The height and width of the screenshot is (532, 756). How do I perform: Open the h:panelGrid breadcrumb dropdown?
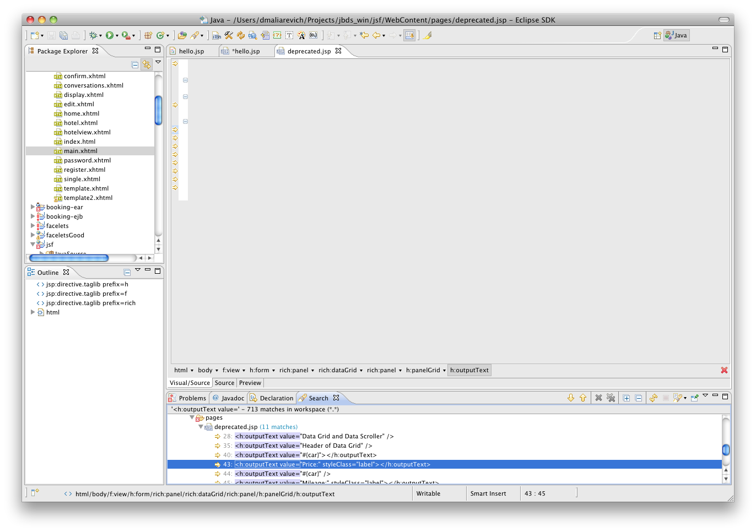[444, 371]
